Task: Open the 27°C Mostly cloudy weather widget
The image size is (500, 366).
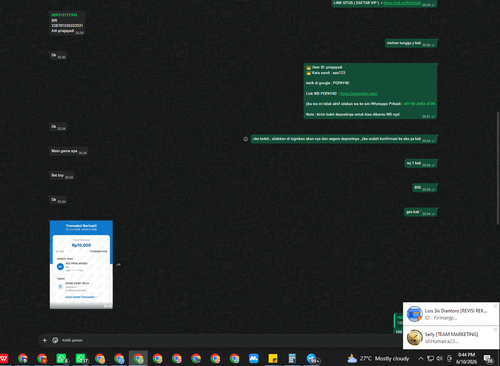Action: point(378,359)
